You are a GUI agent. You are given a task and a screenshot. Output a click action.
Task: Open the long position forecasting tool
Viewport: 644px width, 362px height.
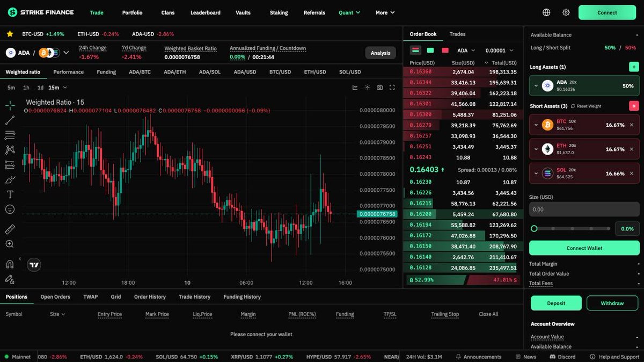tap(10, 165)
